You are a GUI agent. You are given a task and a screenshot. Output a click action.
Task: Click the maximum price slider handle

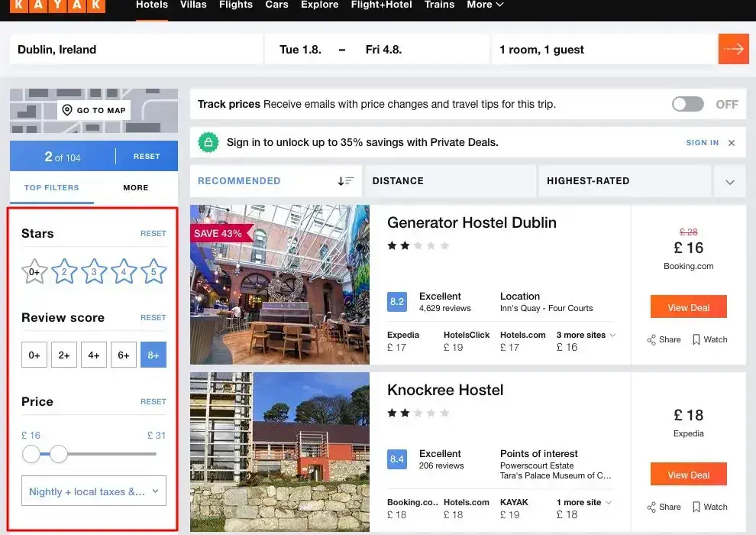click(x=59, y=454)
